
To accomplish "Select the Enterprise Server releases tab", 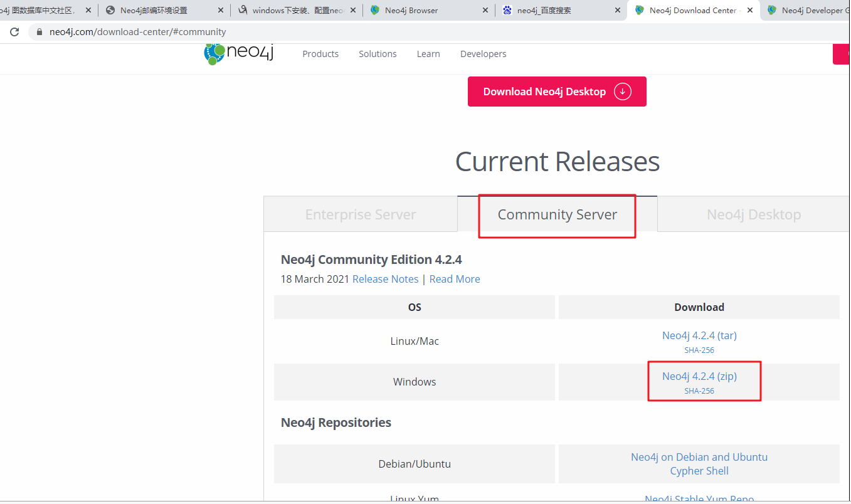I will [361, 214].
